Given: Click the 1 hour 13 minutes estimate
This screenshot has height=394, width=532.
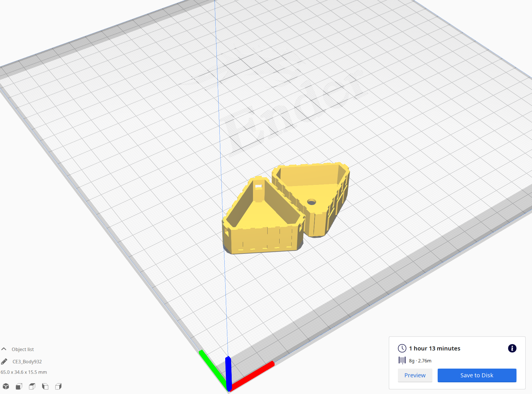Looking at the screenshot, I should point(434,348).
